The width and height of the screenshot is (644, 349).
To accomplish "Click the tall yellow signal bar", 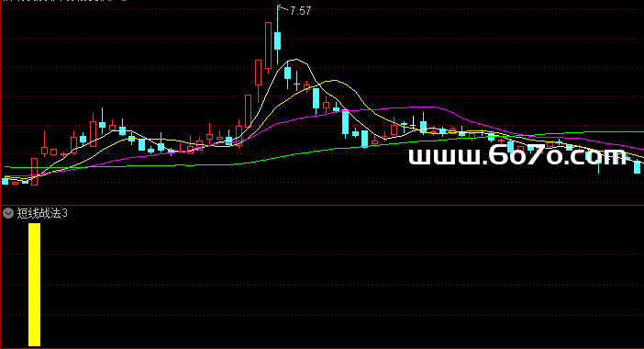I will pos(35,285).
